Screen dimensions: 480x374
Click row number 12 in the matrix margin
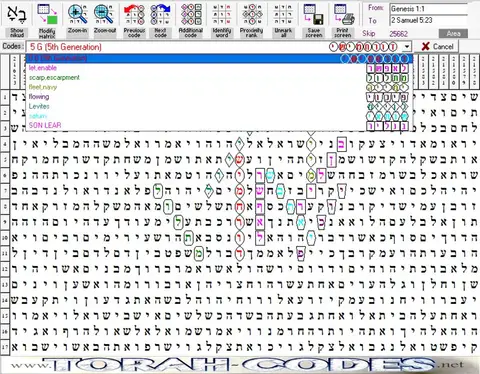pos(5,268)
